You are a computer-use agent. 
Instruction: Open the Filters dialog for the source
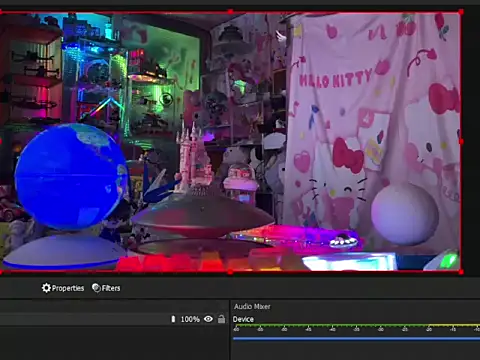pos(106,288)
